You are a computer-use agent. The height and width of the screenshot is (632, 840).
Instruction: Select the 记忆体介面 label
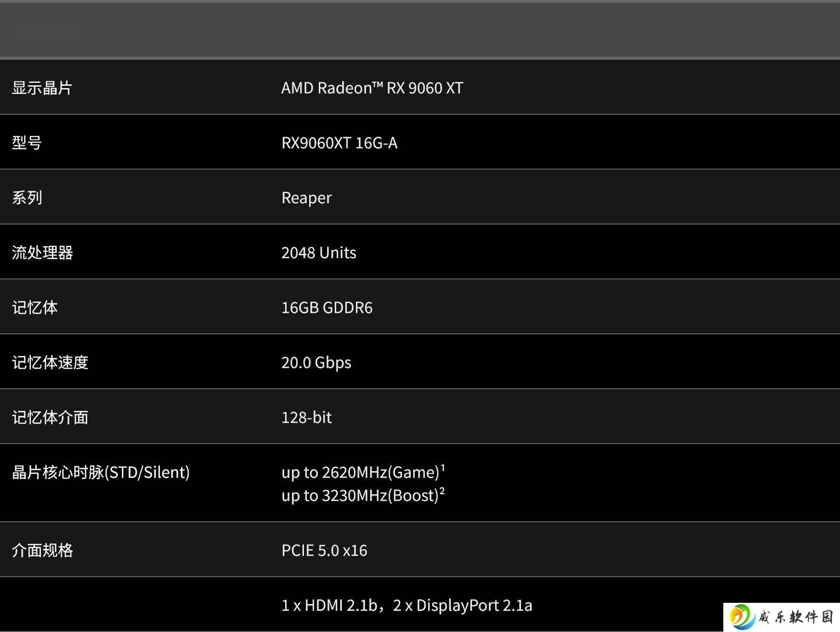coord(50,417)
